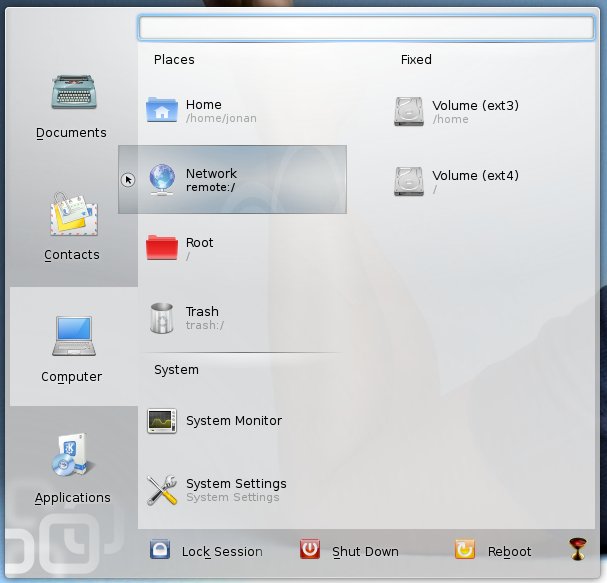Open System Monitor entry label

[234, 420]
